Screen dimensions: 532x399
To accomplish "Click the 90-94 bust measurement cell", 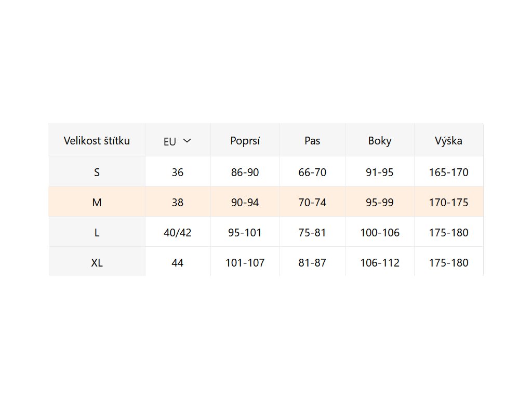I will [245, 203].
